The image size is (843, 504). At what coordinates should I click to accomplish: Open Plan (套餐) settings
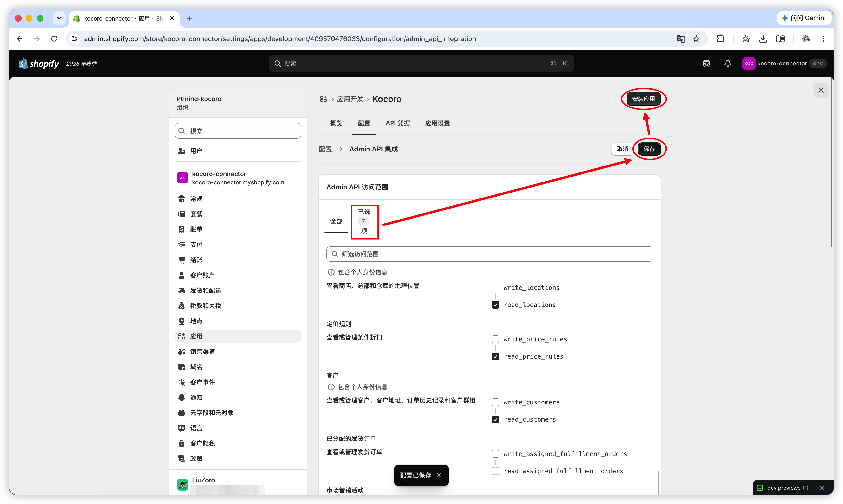[x=238, y=214]
